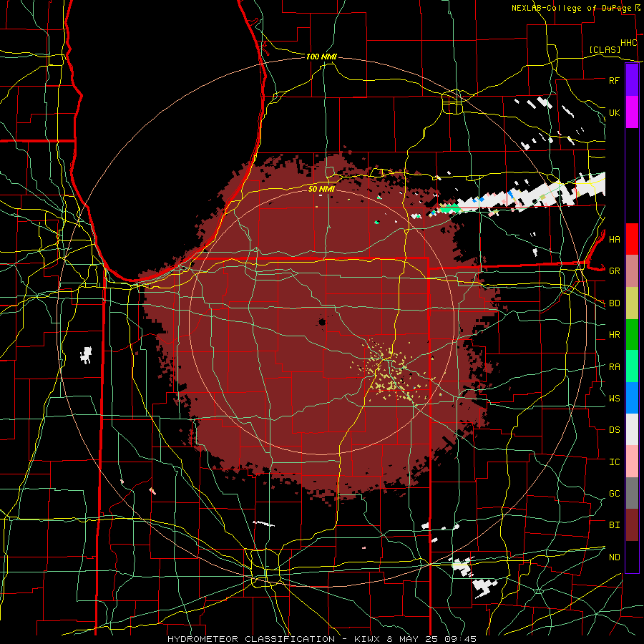
Task: Select the BD yellow legend block
Action: [x=632, y=303]
